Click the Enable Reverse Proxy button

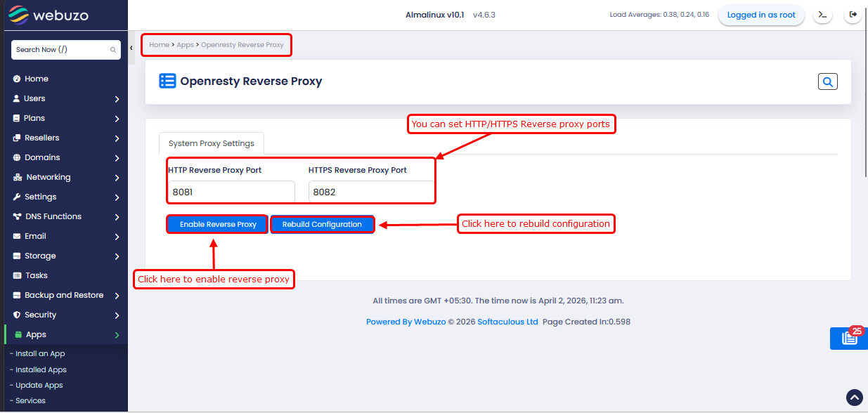218,225
